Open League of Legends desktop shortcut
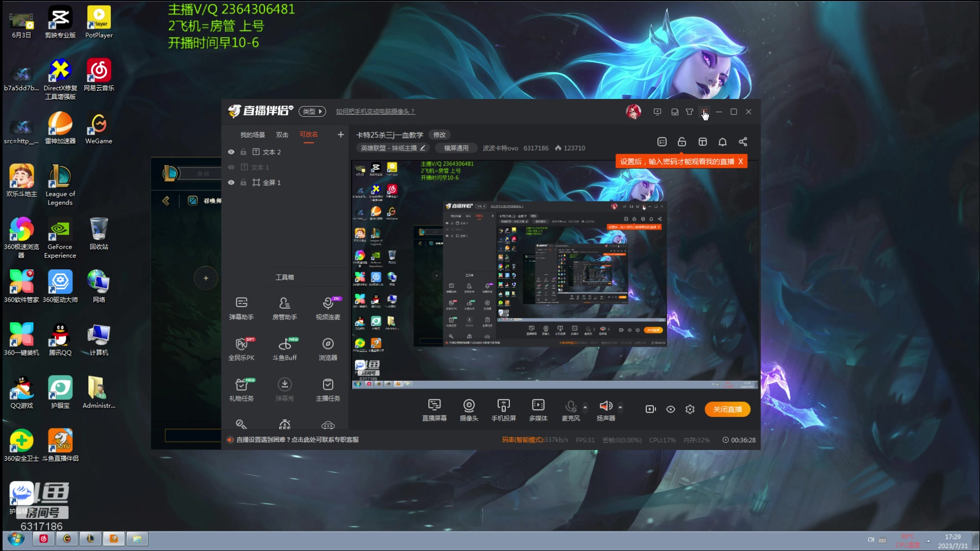This screenshot has height=551, width=980. pos(60,185)
